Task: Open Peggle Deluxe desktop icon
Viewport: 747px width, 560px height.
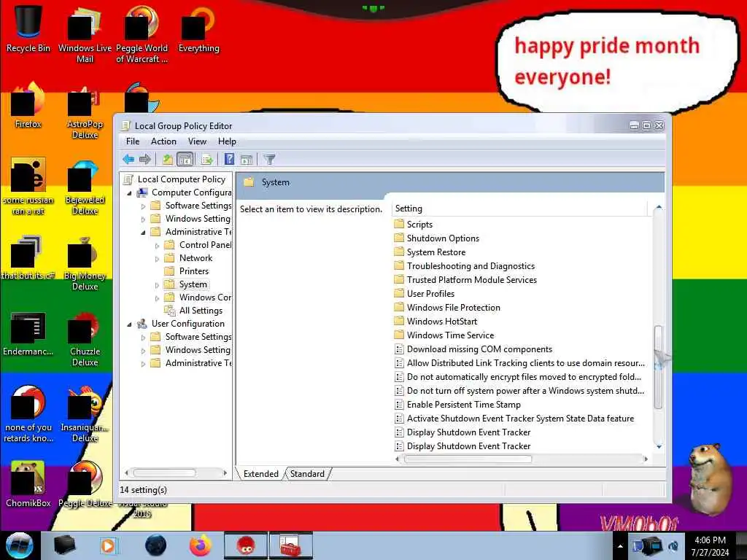Action: pos(85,484)
